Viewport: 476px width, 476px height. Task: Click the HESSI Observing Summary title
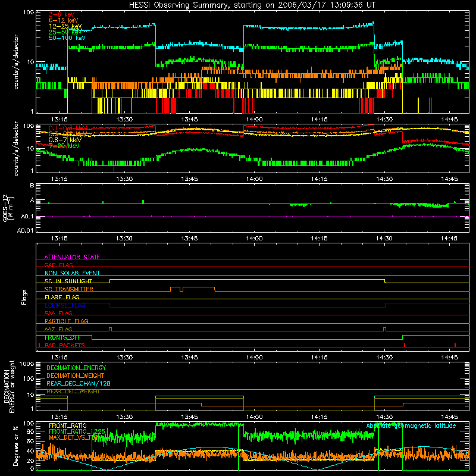tap(252, 5)
